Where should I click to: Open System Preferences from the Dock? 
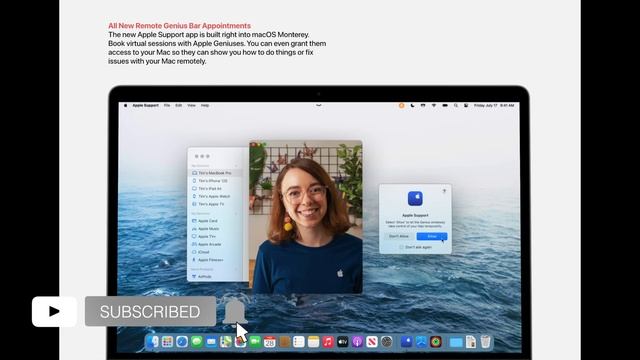(387, 342)
